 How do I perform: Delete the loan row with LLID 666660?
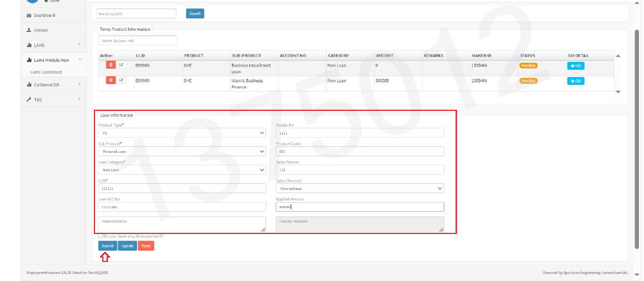111,65
